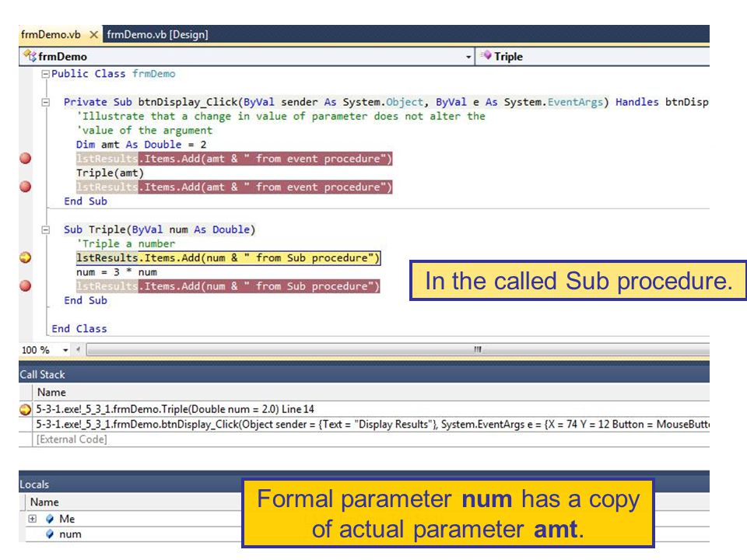Viewport: 747px width, 560px height.
Task: Click the current-frame arrow icon in Call Stack
Action: (25, 410)
